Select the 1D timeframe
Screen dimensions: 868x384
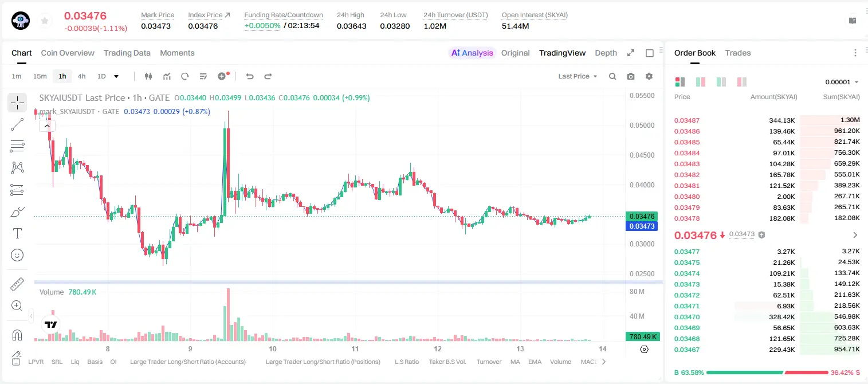101,76
